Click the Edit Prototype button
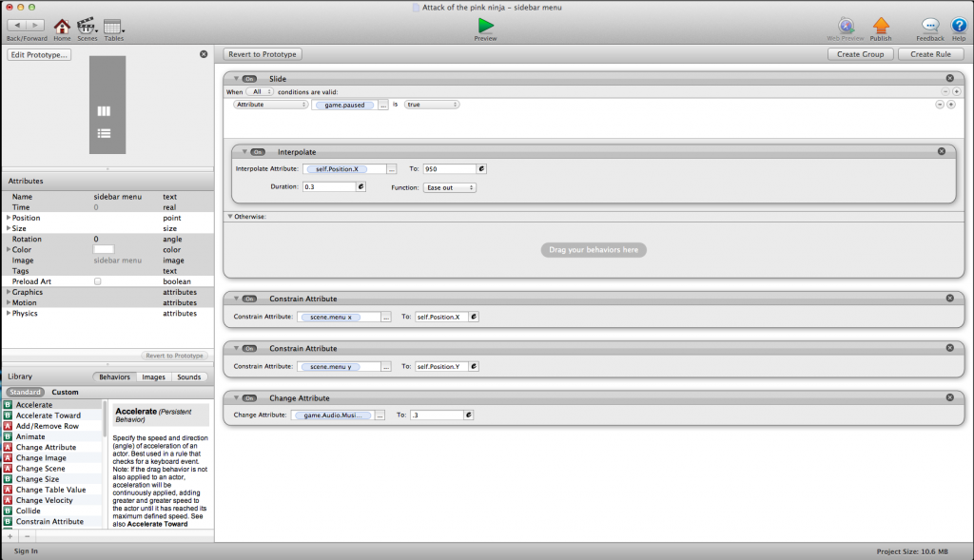Viewport: 974px width, 560px height. [x=39, y=54]
